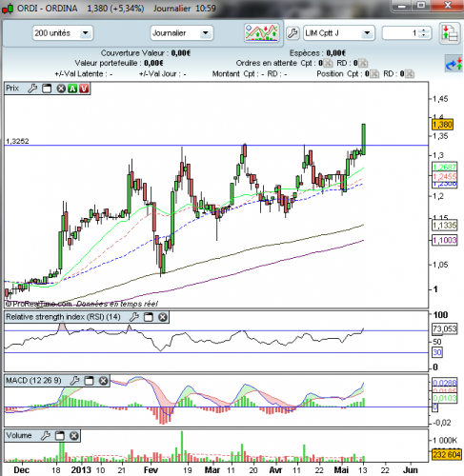Open the RSI indicator wrench settings
The height and width of the screenshot is (476, 464).
(134, 317)
